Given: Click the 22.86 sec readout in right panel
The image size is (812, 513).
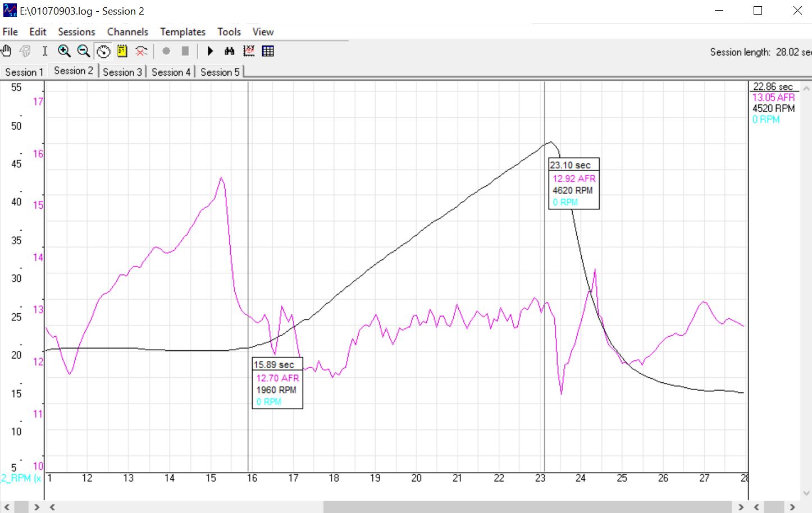Looking at the screenshot, I should (x=773, y=86).
